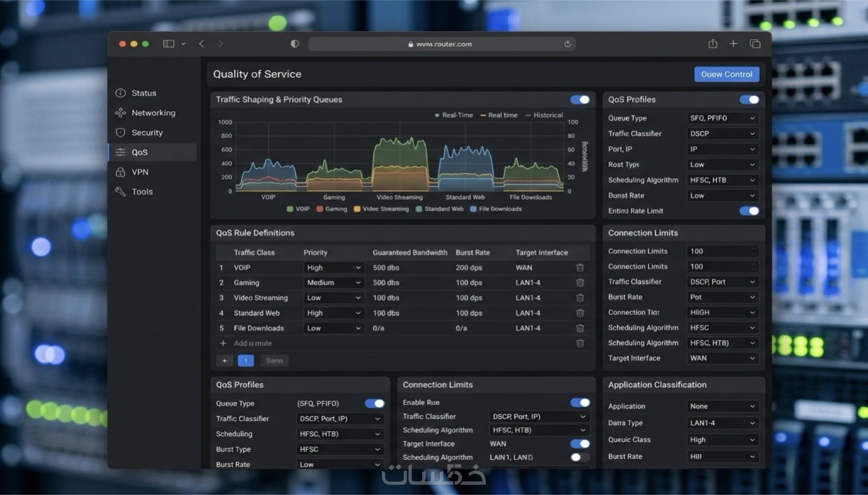
Task: Toggle the Queue Type (SFQ, PFIFO) switch
Action: click(375, 403)
